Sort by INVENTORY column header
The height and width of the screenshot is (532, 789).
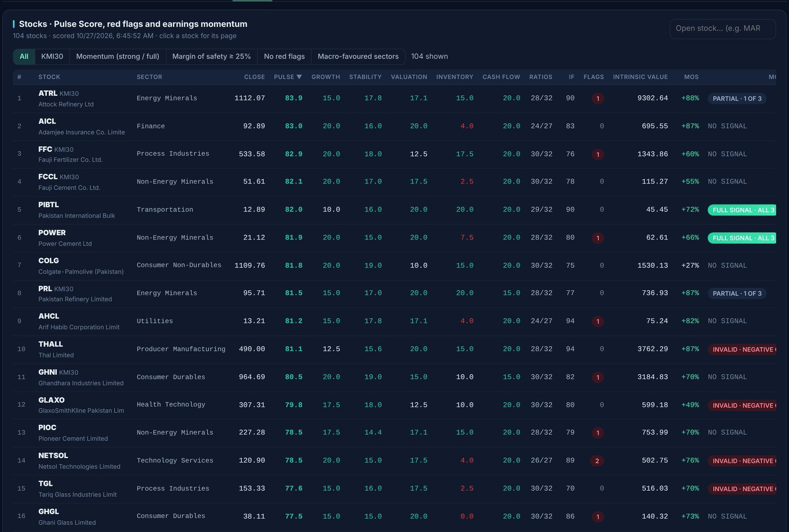(455, 77)
